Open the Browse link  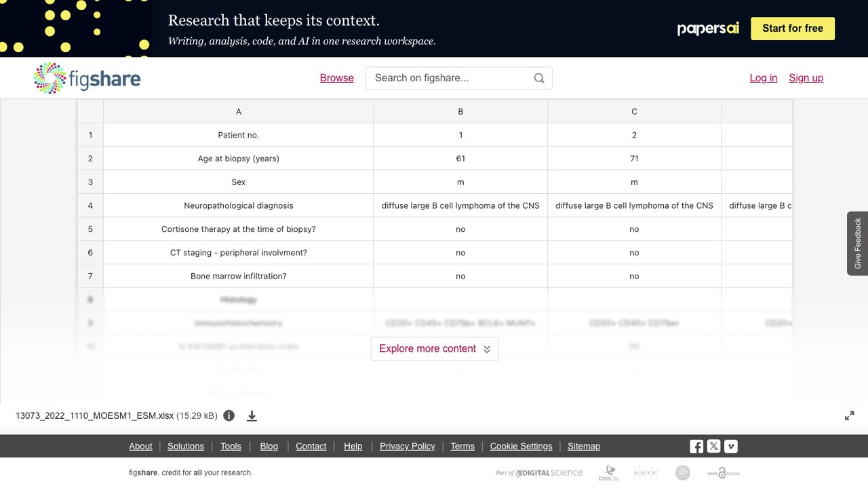coord(337,78)
